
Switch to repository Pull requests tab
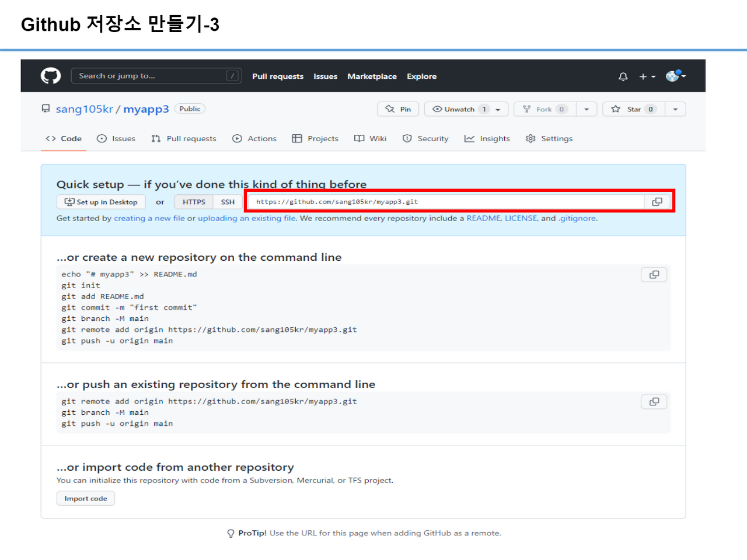coord(184,138)
